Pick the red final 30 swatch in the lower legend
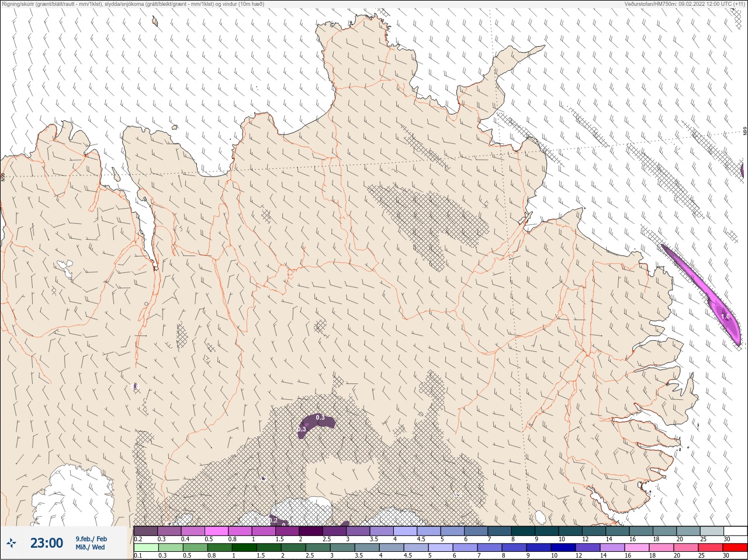748x560 pixels. pos(735,548)
